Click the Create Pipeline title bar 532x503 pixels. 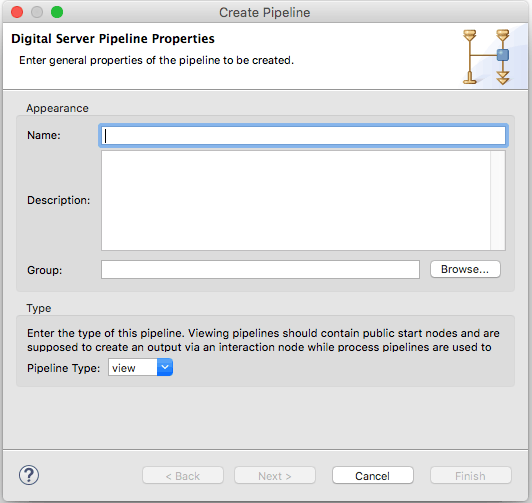(x=265, y=12)
